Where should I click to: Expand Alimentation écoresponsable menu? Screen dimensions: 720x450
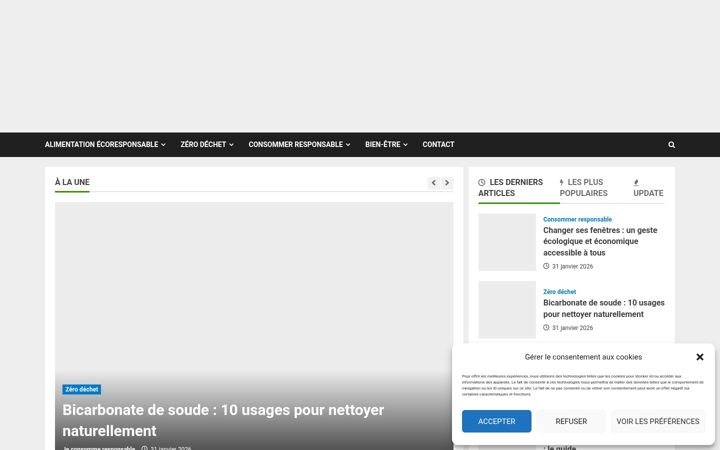coord(105,145)
